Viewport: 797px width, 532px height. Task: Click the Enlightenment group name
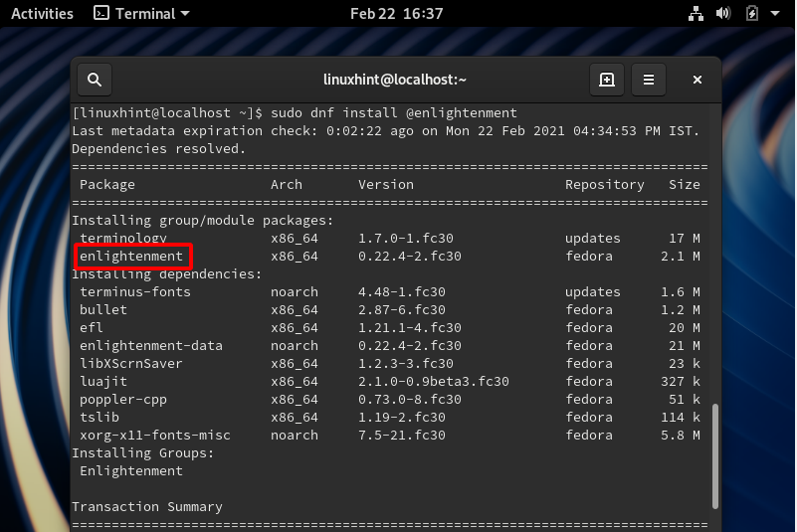[131, 471]
